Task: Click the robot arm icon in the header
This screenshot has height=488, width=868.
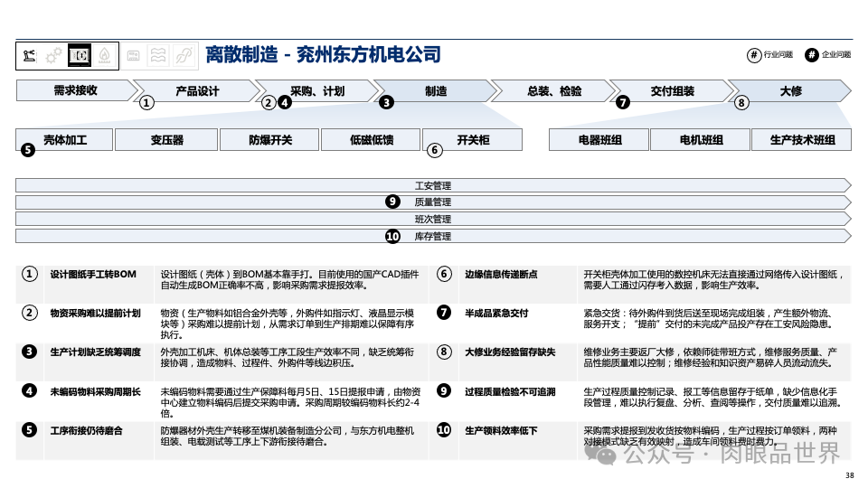Action: pyautogui.click(x=29, y=55)
